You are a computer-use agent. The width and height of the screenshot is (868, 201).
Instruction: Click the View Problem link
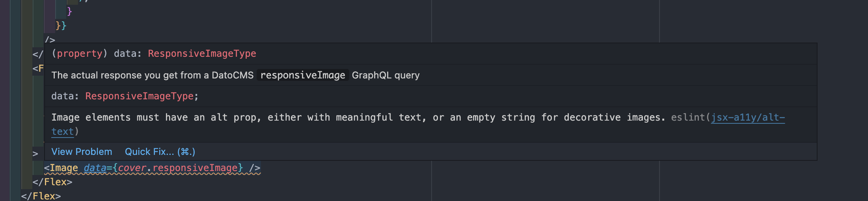coord(82,152)
